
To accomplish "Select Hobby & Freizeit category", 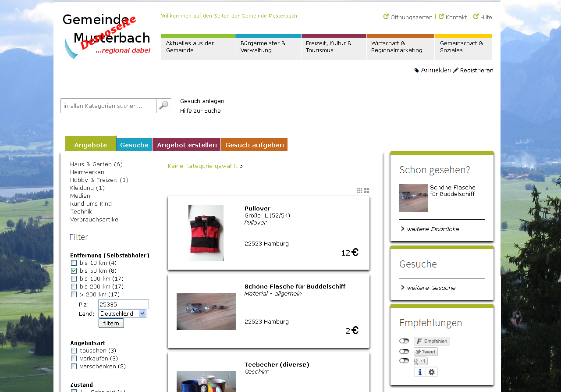I will click(99, 180).
